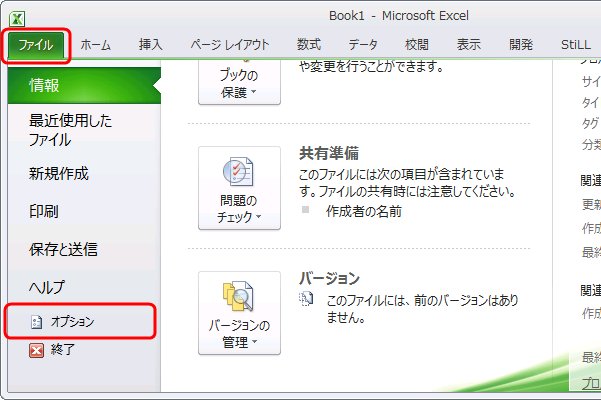Select 保存と送信 in the sidebar
This screenshot has width=601, height=400.
click(x=63, y=250)
